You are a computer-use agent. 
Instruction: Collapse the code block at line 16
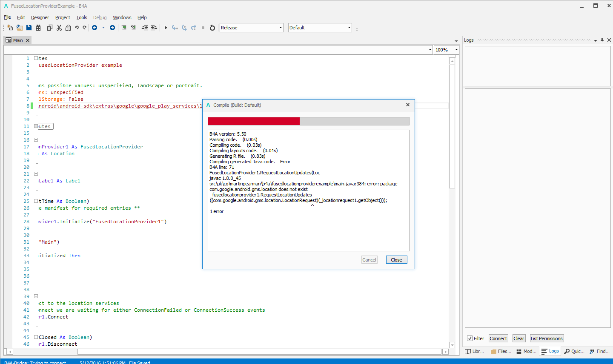pyautogui.click(x=36, y=140)
